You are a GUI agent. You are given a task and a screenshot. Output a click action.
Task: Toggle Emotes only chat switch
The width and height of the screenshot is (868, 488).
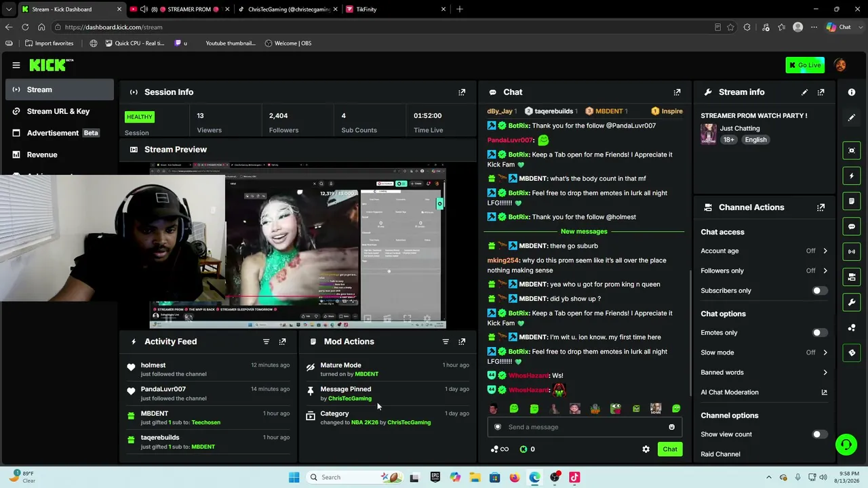click(819, 333)
